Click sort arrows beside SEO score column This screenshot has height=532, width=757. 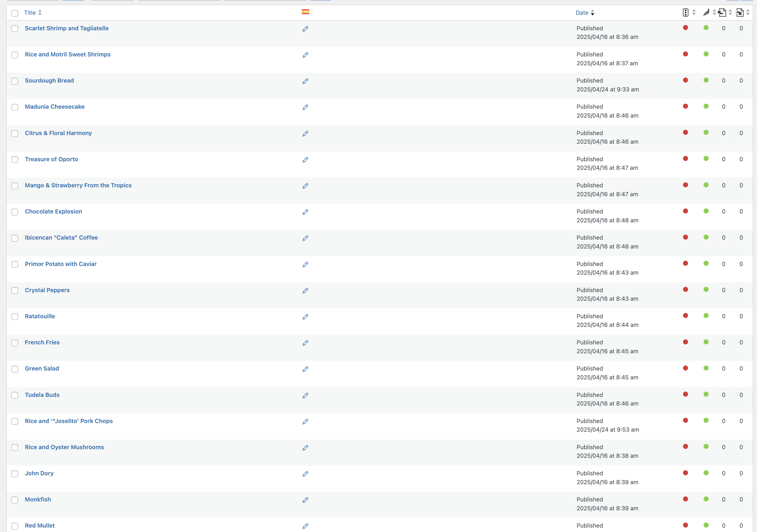[x=694, y=13]
